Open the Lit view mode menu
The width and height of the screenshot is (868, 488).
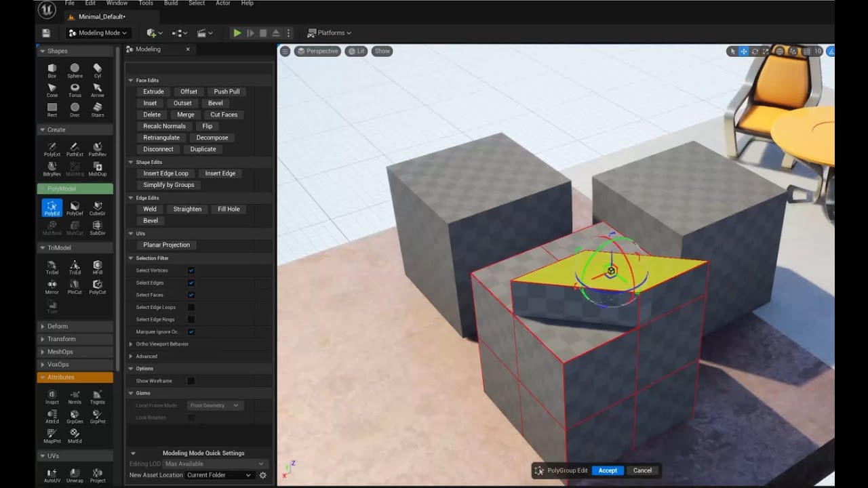coord(356,51)
